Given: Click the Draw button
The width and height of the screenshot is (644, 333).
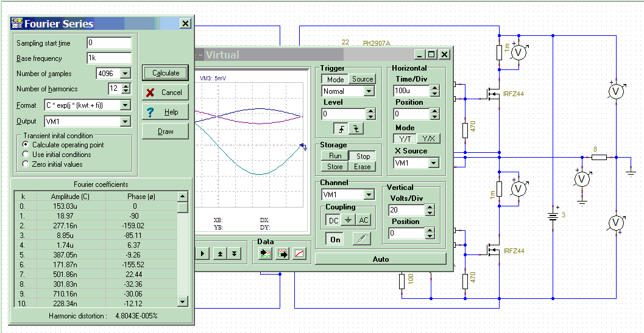Looking at the screenshot, I should 166,131.
